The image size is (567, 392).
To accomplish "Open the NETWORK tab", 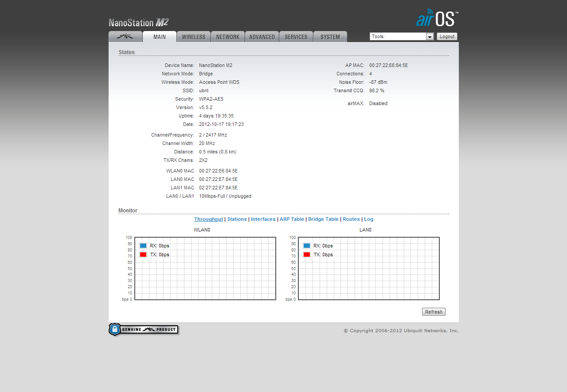I will point(228,37).
